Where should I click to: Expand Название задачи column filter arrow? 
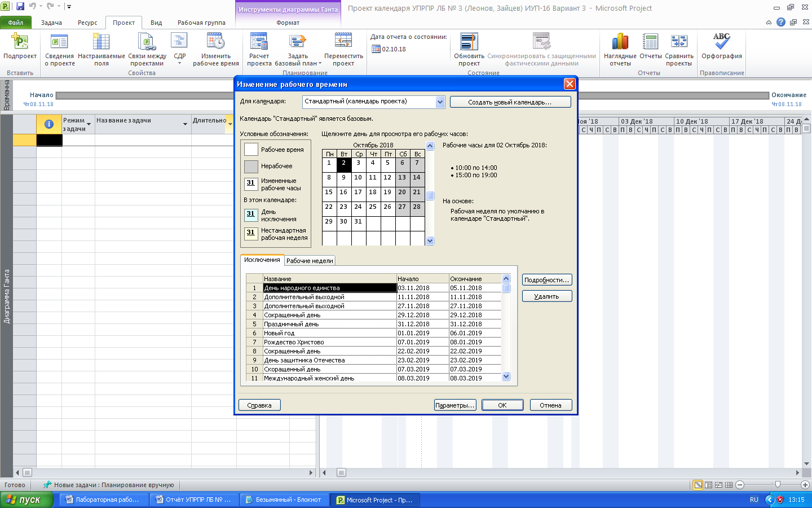tap(185, 124)
